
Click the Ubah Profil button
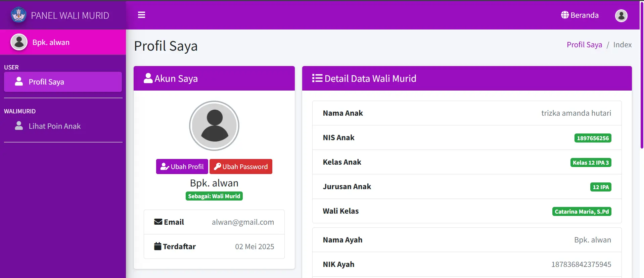pyautogui.click(x=182, y=166)
